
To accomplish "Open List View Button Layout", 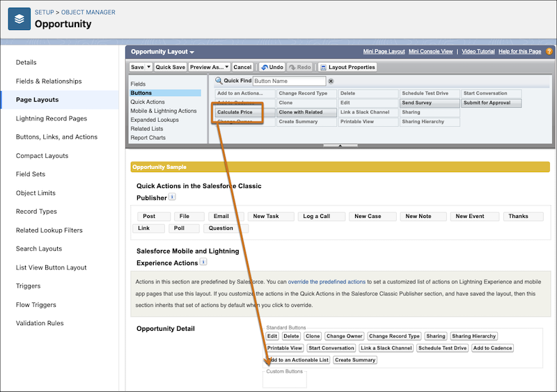I will (51, 268).
